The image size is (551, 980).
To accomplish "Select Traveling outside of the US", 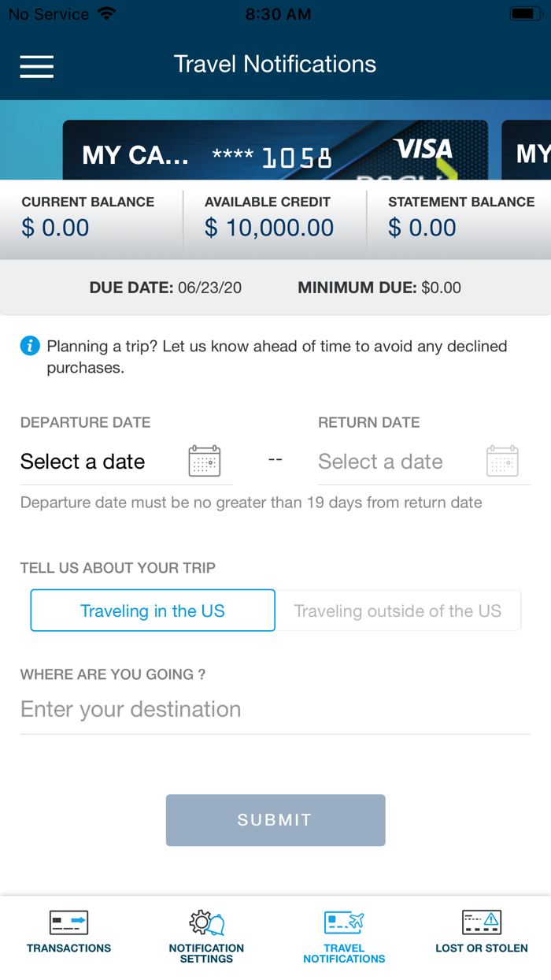I will [398, 611].
